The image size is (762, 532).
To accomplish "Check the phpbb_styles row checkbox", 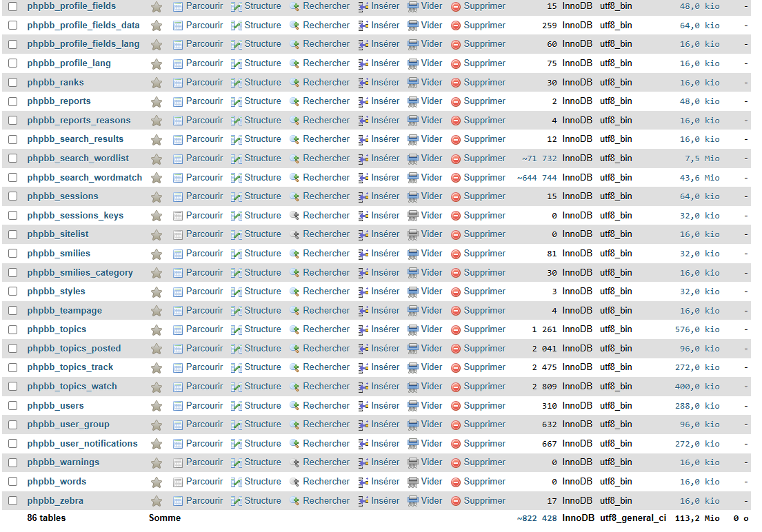I will point(13,291).
